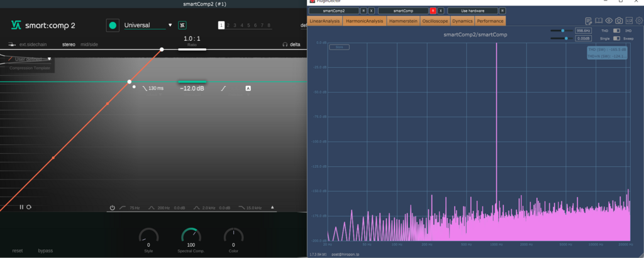644x258 pixels.
Task: Click the Ratio slider bar
Action: click(x=192, y=49)
